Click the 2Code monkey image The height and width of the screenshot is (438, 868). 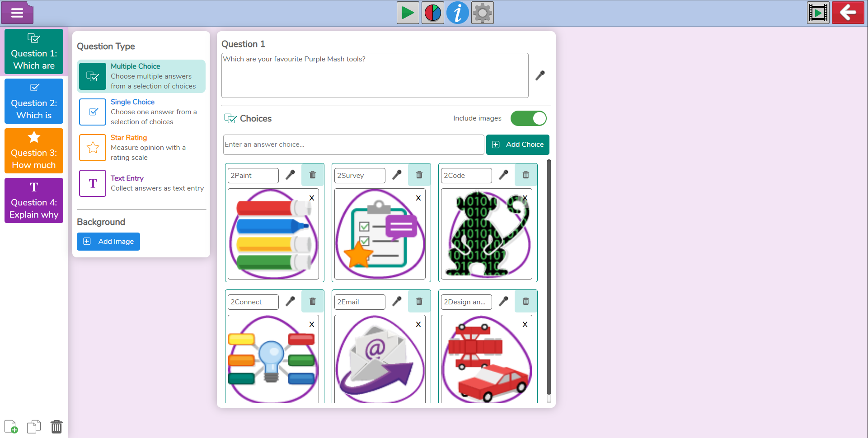[x=486, y=234]
